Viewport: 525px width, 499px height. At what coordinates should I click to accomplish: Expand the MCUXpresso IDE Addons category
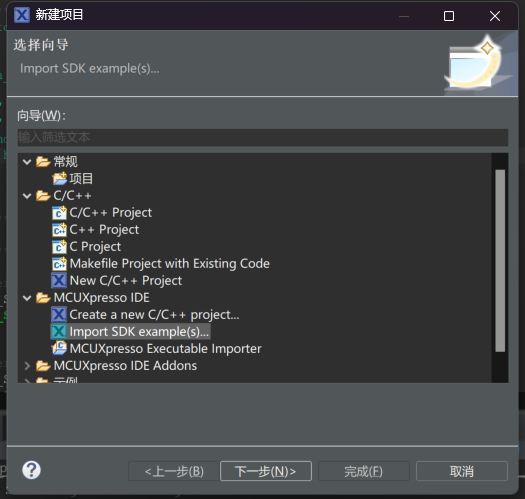click(27, 366)
